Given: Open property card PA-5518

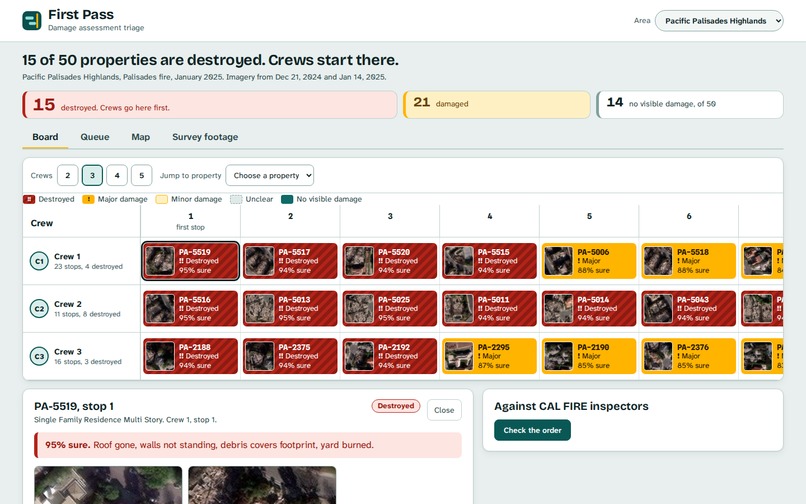Looking at the screenshot, I should click(689, 261).
